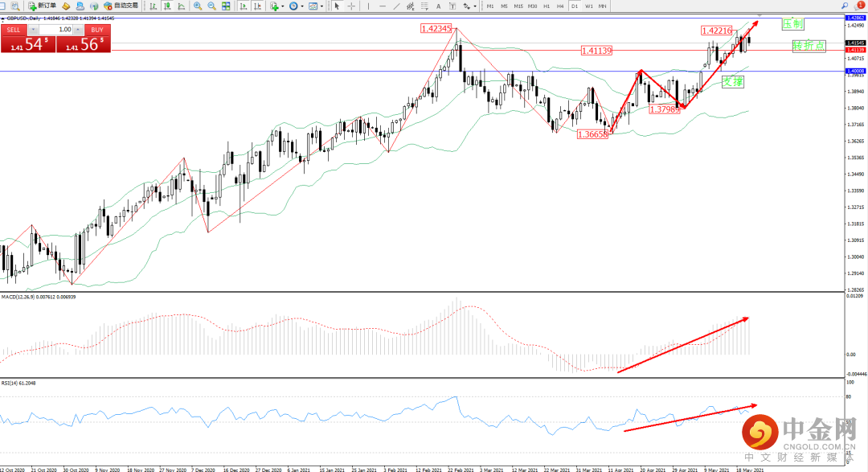Open the arrows objects tool
Image resolution: width=868 pixels, height=472 pixels.
tap(467, 6)
